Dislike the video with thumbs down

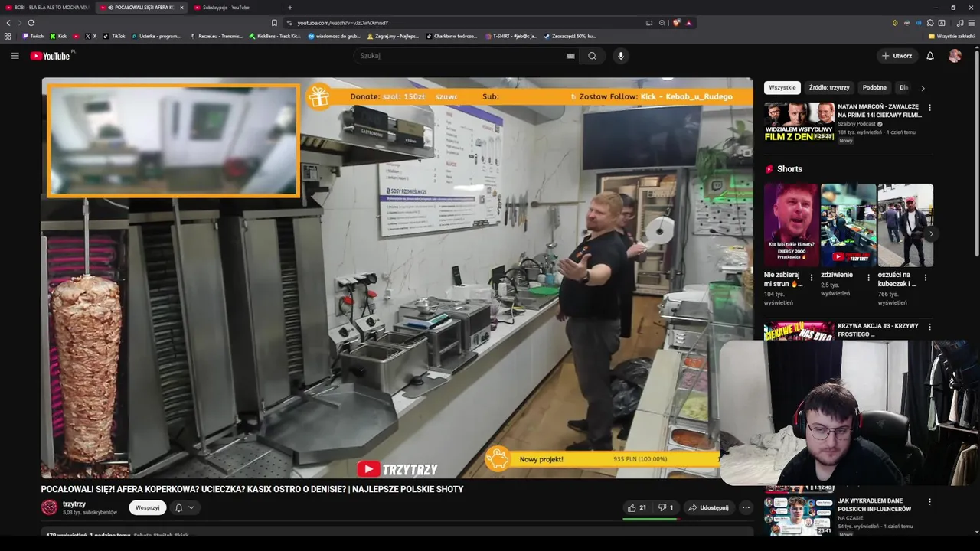665,507
